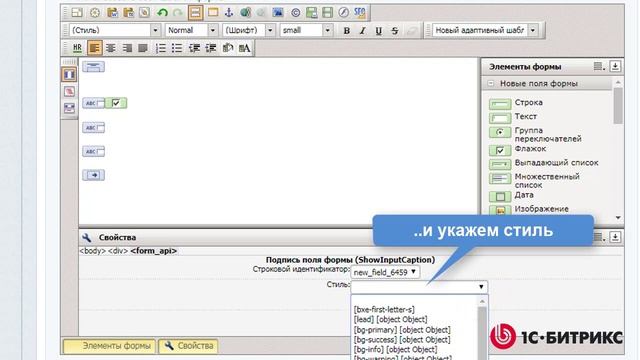This screenshot has height=360, width=640.
Task: Click <div> in tag breadcrumb
Action: coord(118,251)
